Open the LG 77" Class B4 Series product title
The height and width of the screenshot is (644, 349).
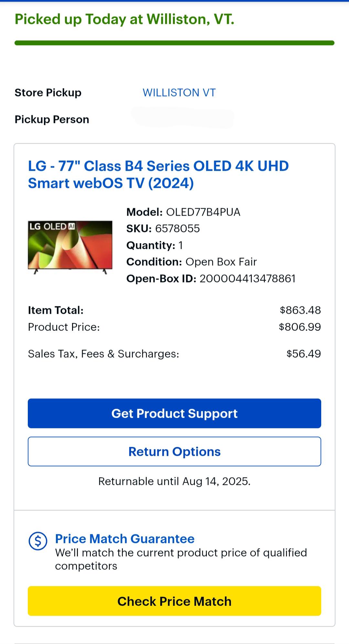(x=158, y=175)
